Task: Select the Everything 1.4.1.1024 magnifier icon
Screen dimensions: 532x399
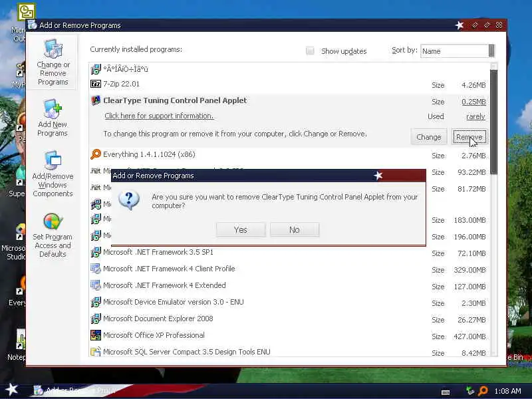Action: (x=96, y=154)
